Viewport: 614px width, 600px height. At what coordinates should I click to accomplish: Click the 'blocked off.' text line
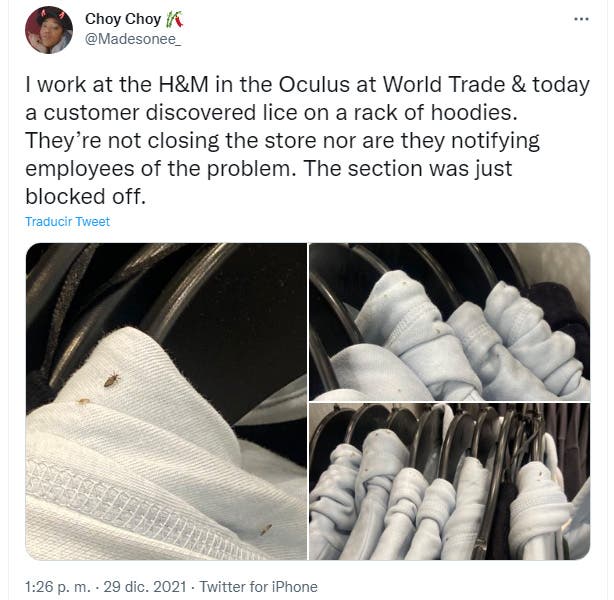(x=85, y=196)
